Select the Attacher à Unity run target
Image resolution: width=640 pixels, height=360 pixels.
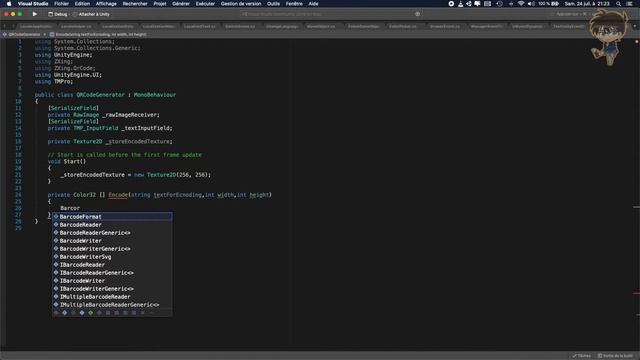click(91, 14)
